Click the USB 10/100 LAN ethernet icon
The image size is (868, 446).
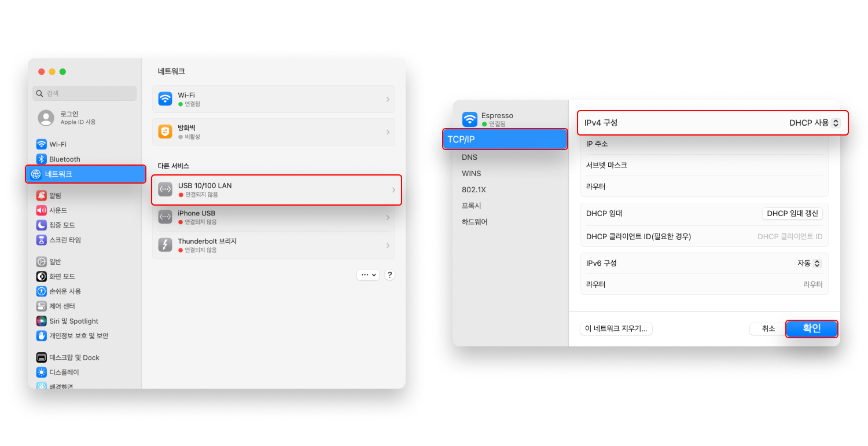pos(165,189)
